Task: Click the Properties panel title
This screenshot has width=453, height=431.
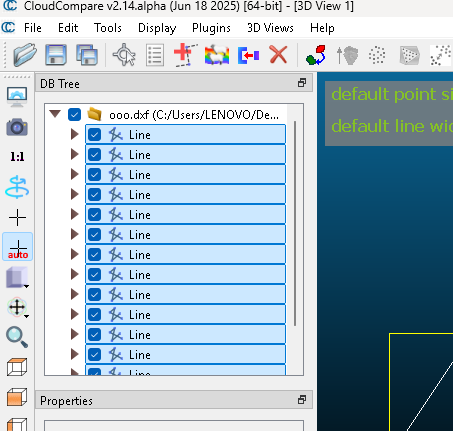Action: coord(66,401)
